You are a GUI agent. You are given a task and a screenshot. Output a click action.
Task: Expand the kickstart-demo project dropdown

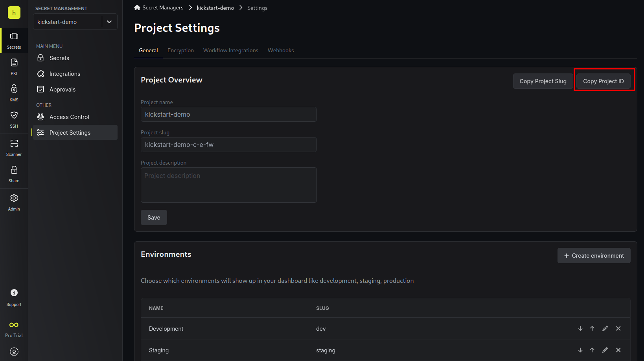click(109, 22)
